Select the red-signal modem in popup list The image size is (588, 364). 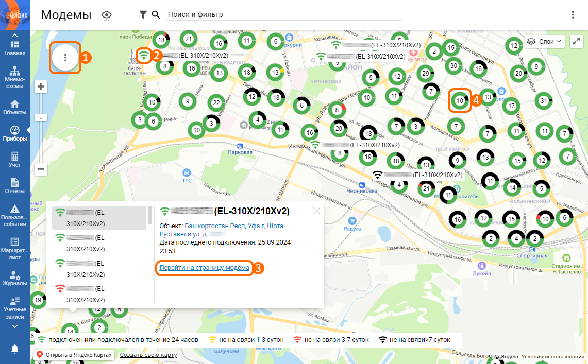(x=99, y=294)
